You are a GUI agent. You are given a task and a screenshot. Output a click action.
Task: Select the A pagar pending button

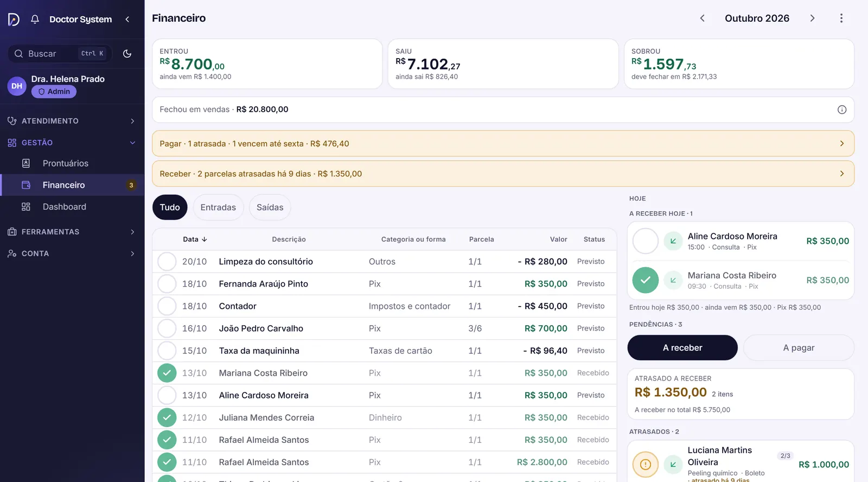(799, 347)
